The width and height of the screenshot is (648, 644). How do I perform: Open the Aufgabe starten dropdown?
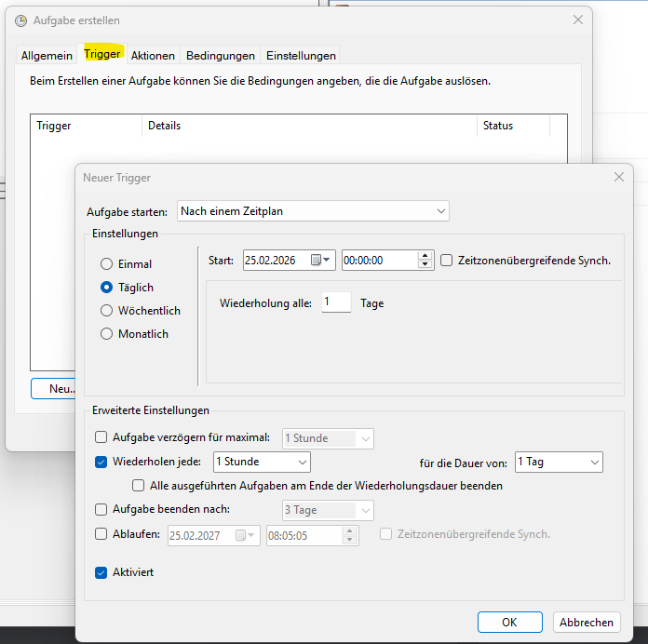click(x=313, y=211)
